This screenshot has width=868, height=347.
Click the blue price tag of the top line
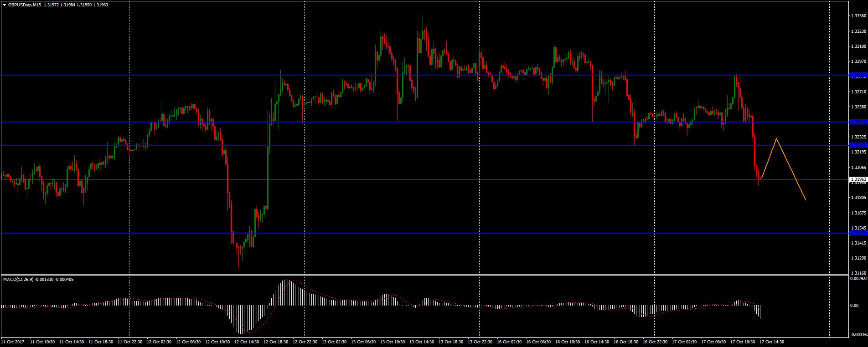(x=858, y=75)
